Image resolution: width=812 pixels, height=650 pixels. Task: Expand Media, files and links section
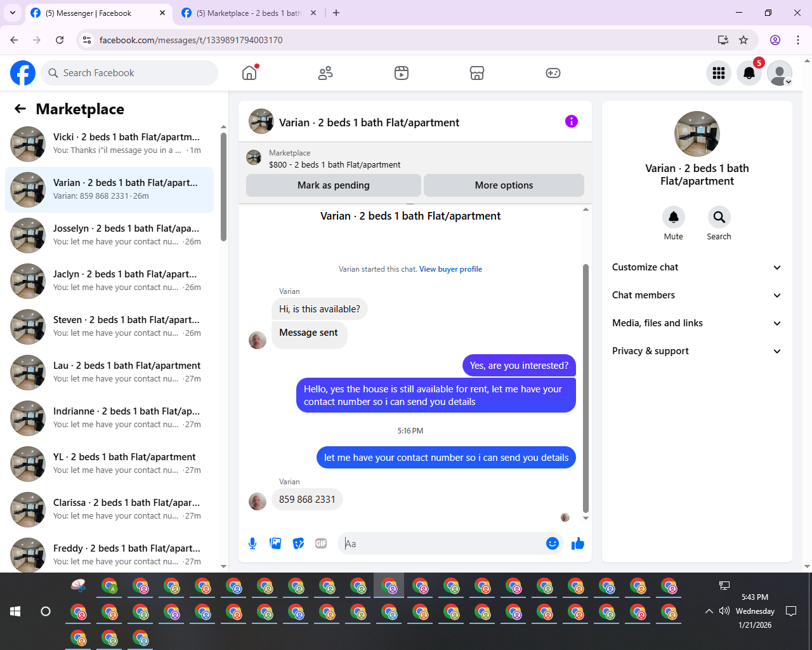pos(697,323)
